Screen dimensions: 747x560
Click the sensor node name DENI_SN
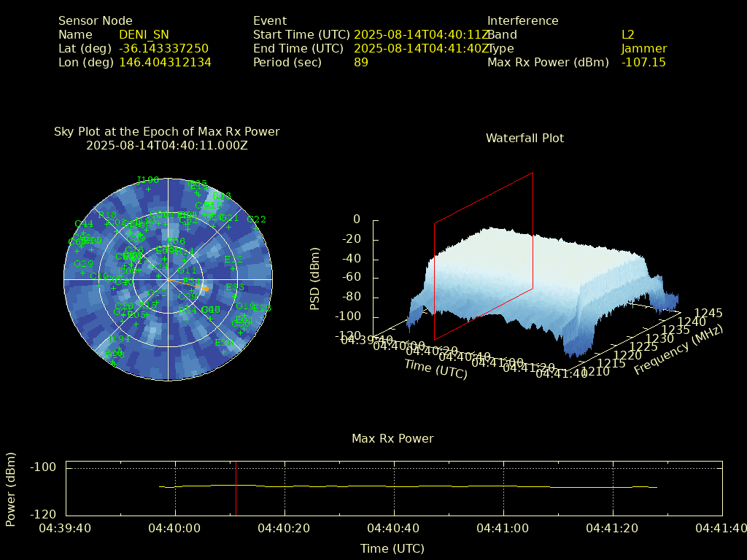click(x=144, y=34)
